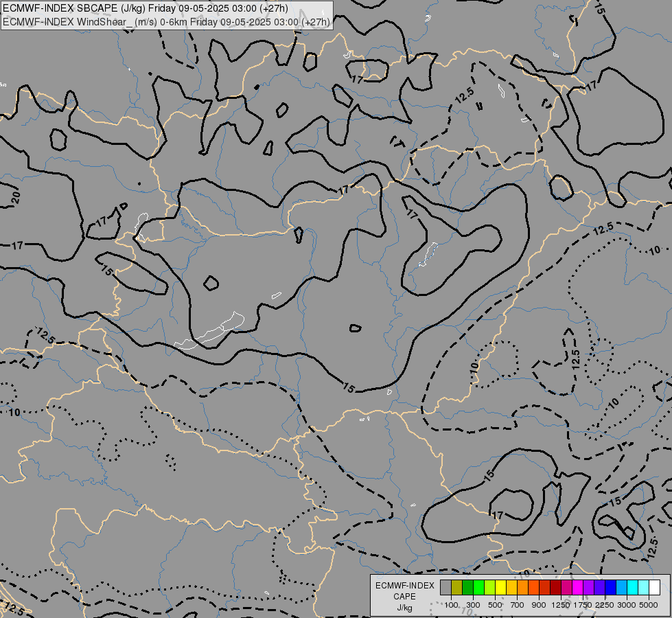
Task: Click the ECMWF-INDEX SBCAPE title line
Action: click(146, 8)
